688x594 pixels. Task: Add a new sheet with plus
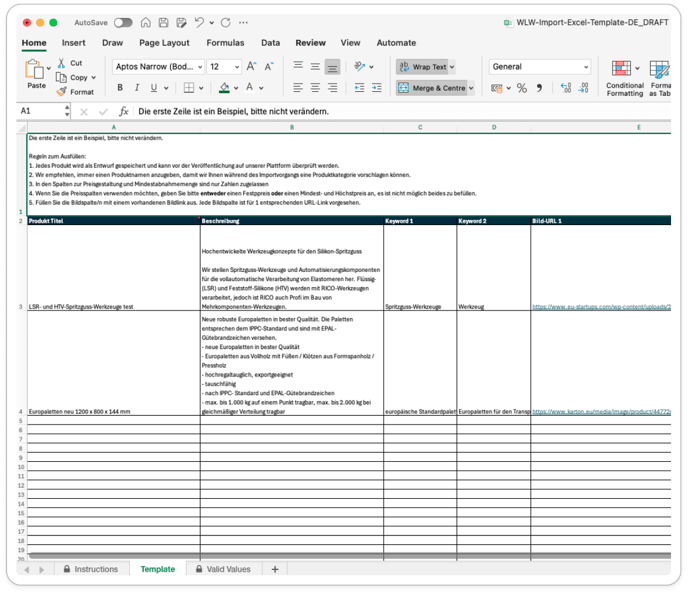pyautogui.click(x=275, y=569)
